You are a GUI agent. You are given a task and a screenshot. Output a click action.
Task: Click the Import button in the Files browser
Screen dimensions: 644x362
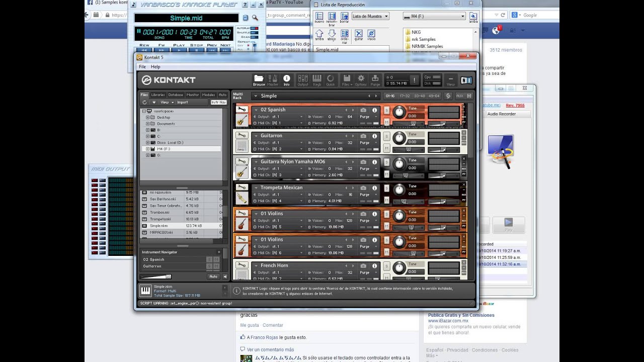[x=182, y=102]
